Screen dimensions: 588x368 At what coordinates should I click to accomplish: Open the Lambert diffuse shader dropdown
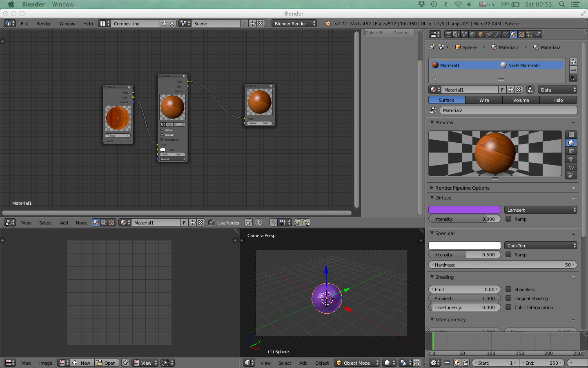click(x=541, y=210)
